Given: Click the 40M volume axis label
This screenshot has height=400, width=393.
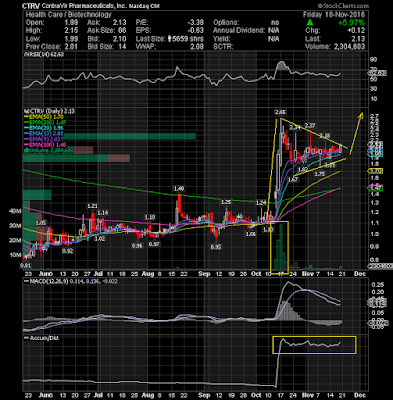Looking at the screenshot, I should pos(15,211).
